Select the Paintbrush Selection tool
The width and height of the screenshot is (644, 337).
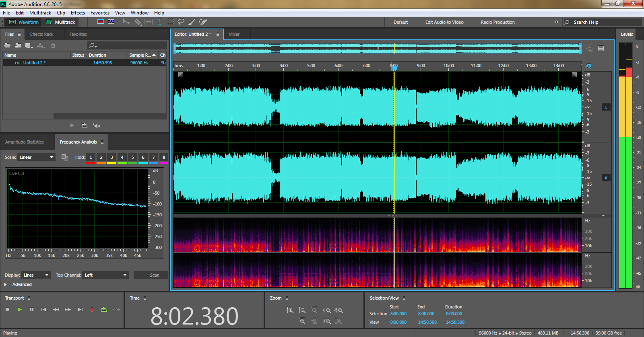(x=192, y=22)
